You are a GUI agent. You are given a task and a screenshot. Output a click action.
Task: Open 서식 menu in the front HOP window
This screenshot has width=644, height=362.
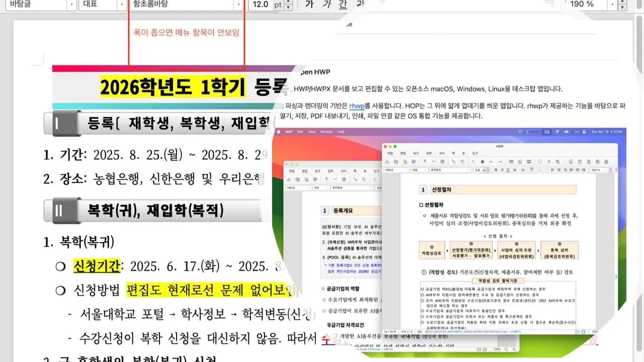(x=442, y=153)
